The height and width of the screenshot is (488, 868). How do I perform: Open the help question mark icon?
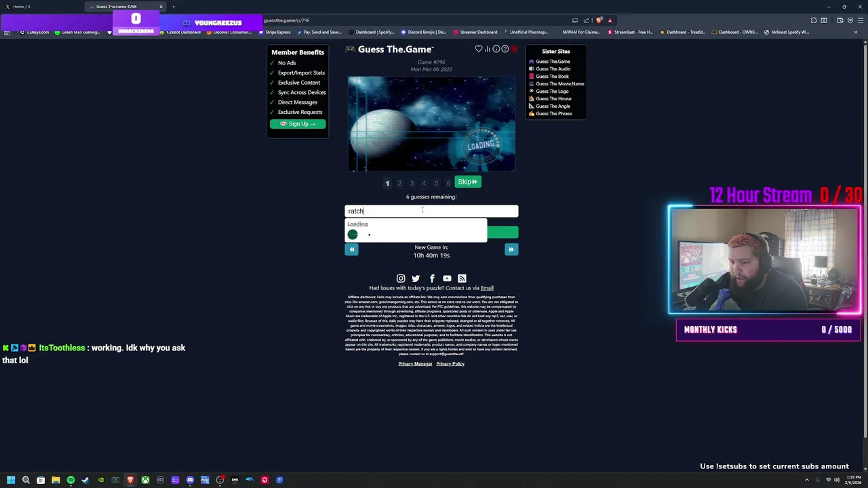(505, 49)
